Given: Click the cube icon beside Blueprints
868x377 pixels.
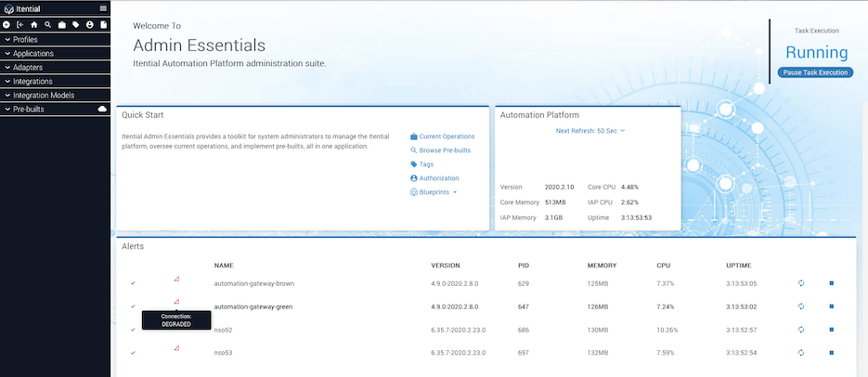Looking at the screenshot, I should (x=413, y=192).
